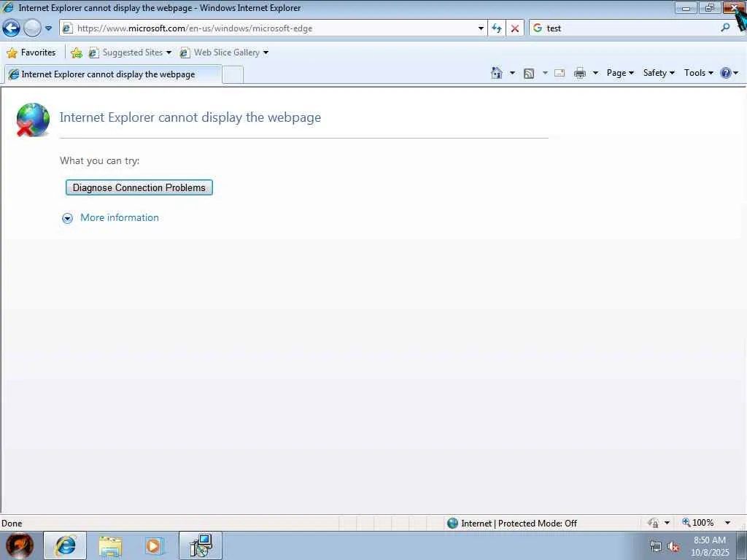Image resolution: width=747 pixels, height=560 pixels.
Task: Click Add to Favorites Bar star icon
Action: click(76, 52)
